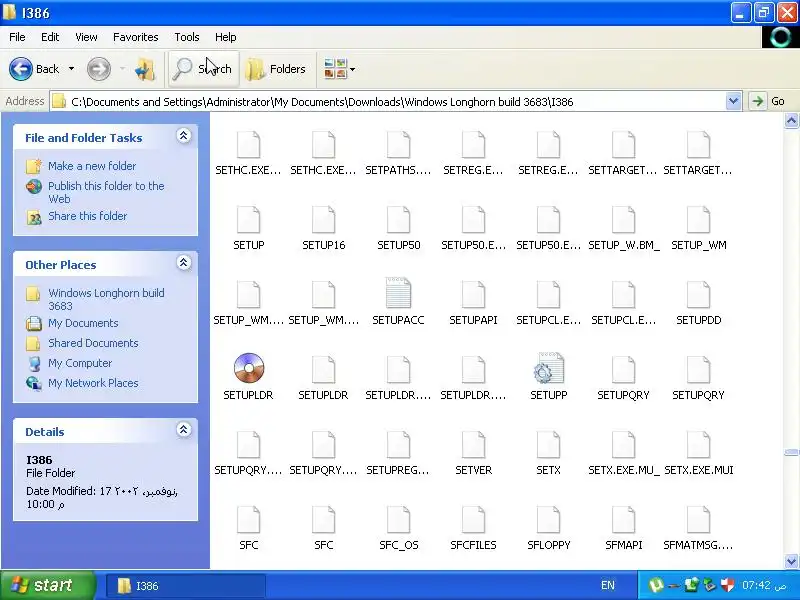Expand the Address bar dropdown
The width and height of the screenshot is (800, 600).
(733, 102)
